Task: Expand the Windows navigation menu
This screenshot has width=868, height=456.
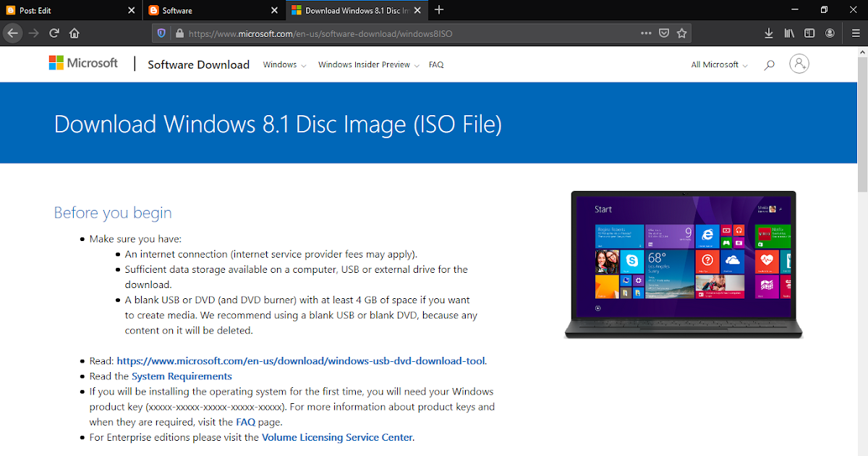Action: (284, 65)
